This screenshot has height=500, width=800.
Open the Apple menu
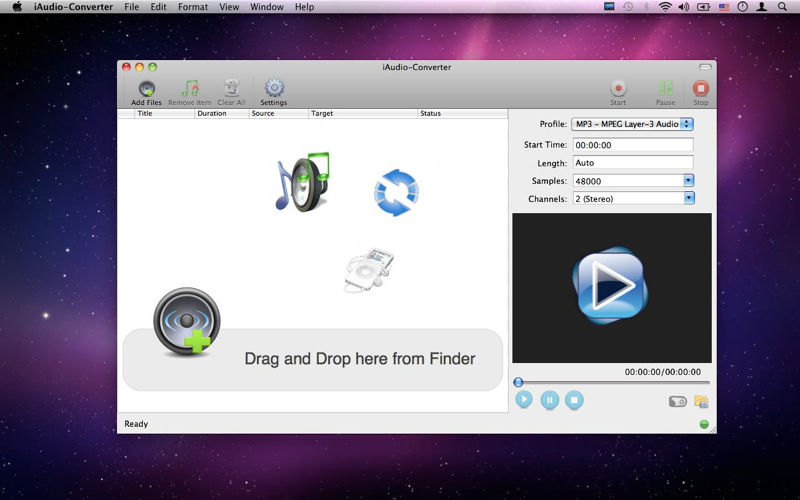click(17, 7)
